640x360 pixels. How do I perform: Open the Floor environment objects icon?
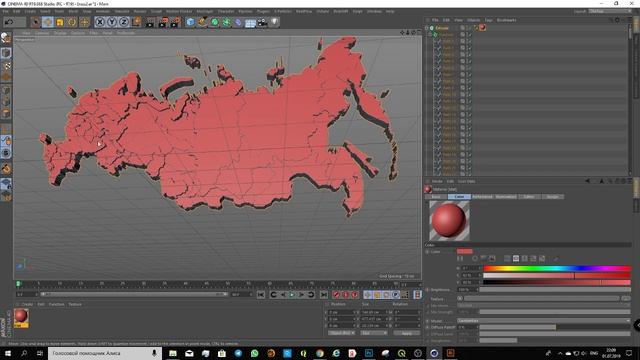250,22
